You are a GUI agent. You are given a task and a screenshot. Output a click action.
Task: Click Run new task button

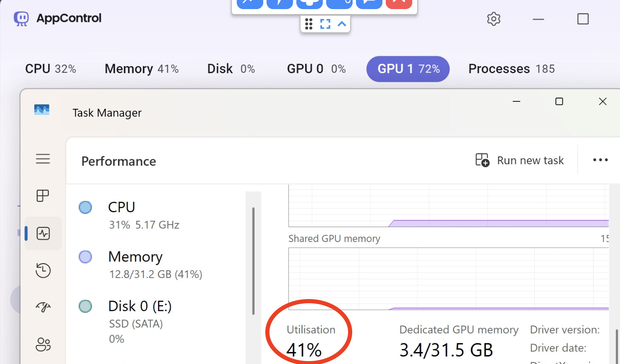520,160
